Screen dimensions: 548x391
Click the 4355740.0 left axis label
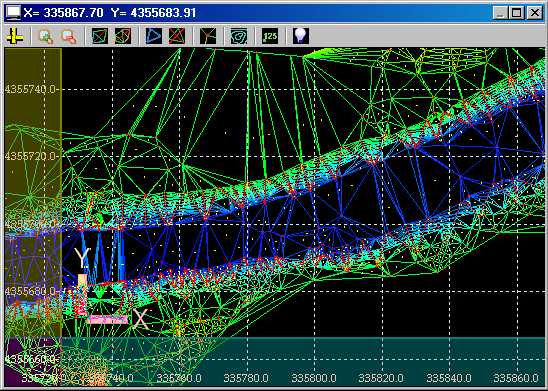30,89
